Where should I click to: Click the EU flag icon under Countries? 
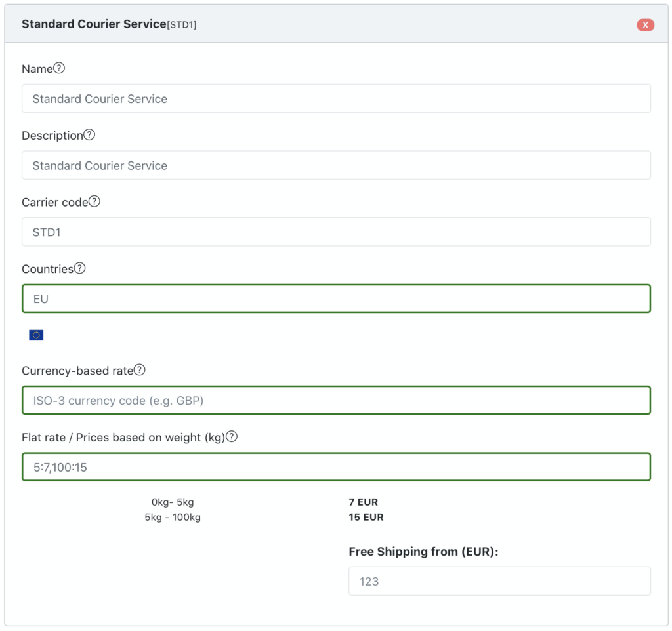point(36,335)
